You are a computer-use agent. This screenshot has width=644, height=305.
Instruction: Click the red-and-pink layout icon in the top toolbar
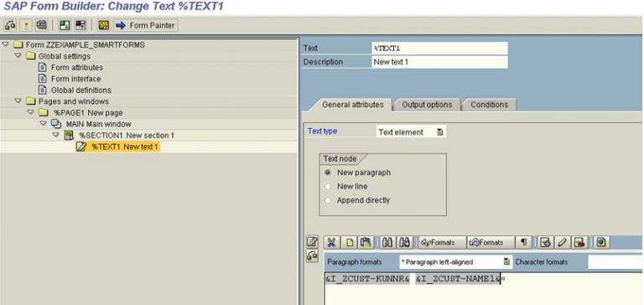click(x=80, y=25)
